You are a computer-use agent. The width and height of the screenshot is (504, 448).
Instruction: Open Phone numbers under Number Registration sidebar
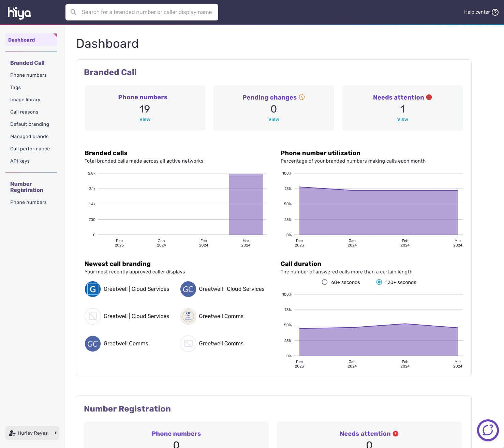[x=28, y=202]
